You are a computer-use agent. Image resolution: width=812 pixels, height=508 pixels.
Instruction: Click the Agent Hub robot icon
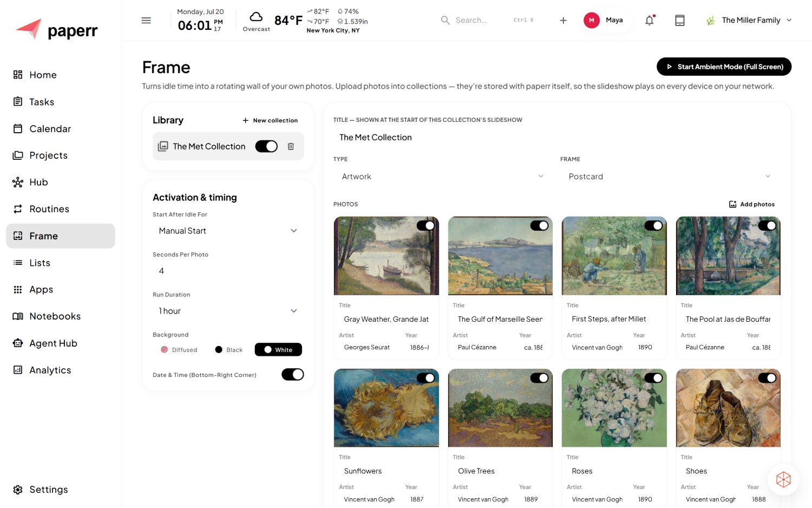[x=18, y=343]
